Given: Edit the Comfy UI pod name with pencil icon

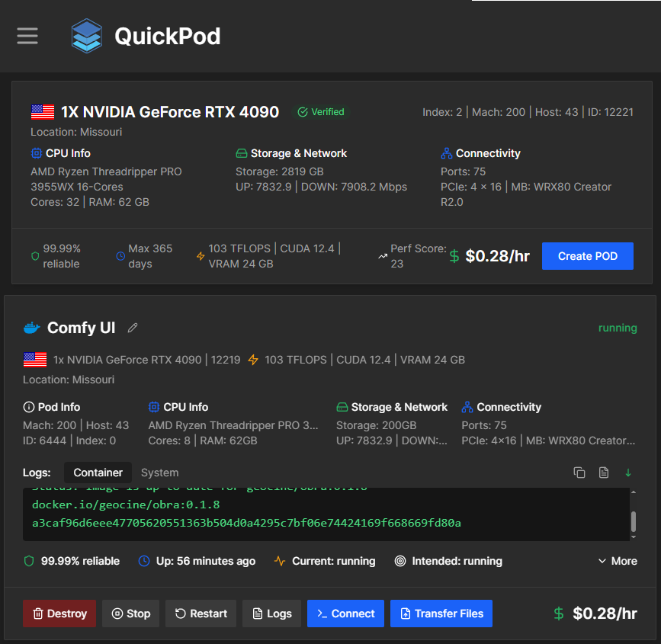Looking at the screenshot, I should [133, 328].
